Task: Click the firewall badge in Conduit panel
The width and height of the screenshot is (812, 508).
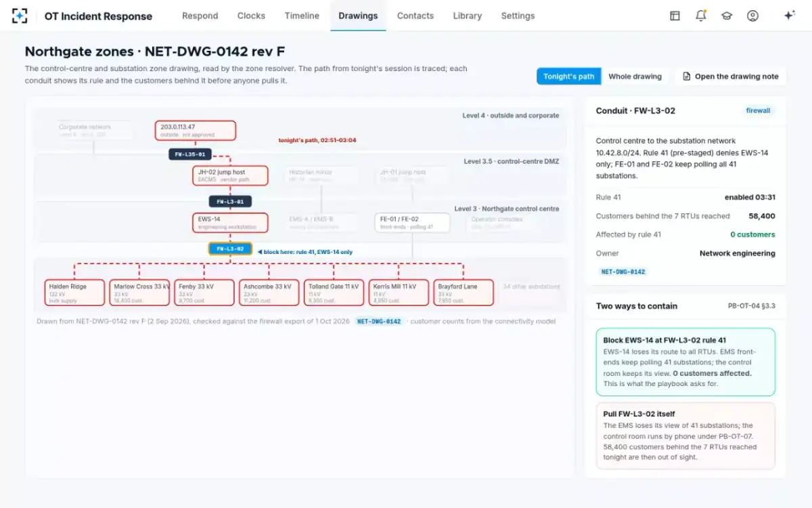Action: pos(758,110)
